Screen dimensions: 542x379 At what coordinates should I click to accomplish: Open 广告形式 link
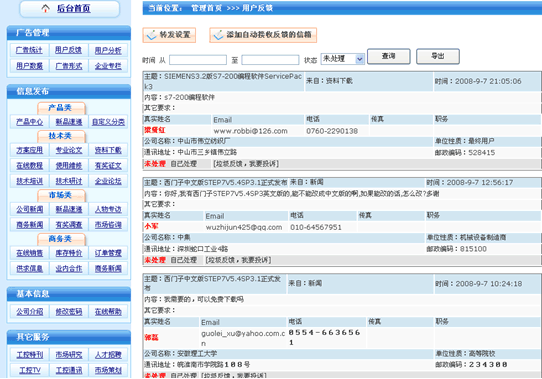click(69, 66)
